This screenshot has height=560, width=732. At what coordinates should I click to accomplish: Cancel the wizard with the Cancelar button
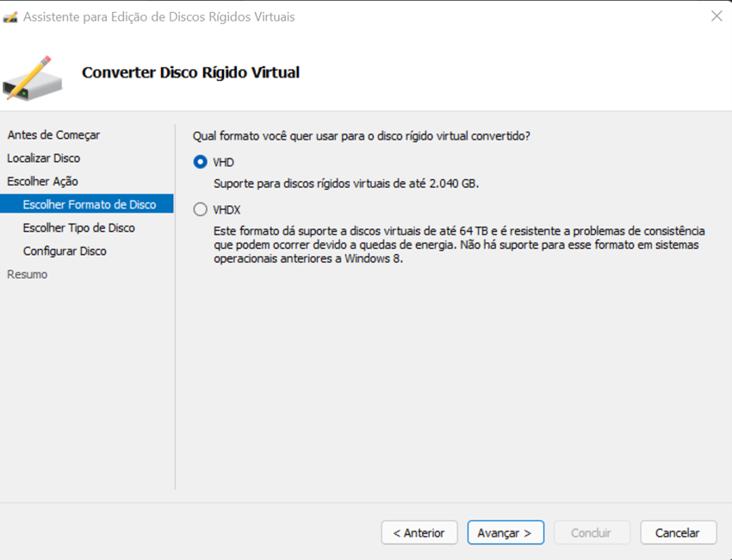tap(677, 532)
